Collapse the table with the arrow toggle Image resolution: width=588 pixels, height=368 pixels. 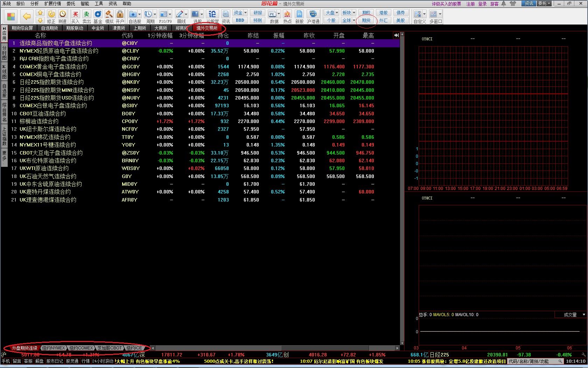(x=396, y=35)
